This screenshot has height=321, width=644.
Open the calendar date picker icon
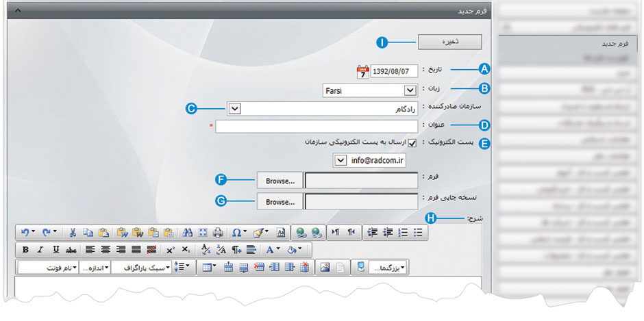pyautogui.click(x=362, y=72)
